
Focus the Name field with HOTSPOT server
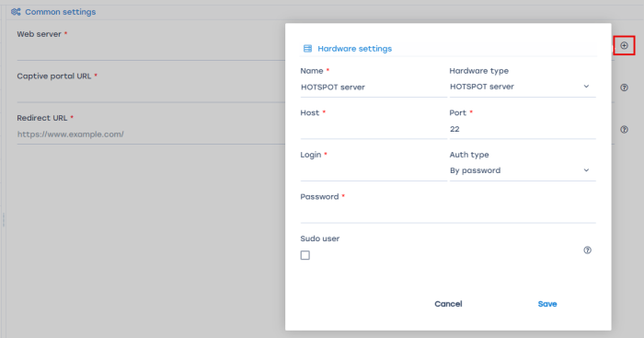point(374,87)
